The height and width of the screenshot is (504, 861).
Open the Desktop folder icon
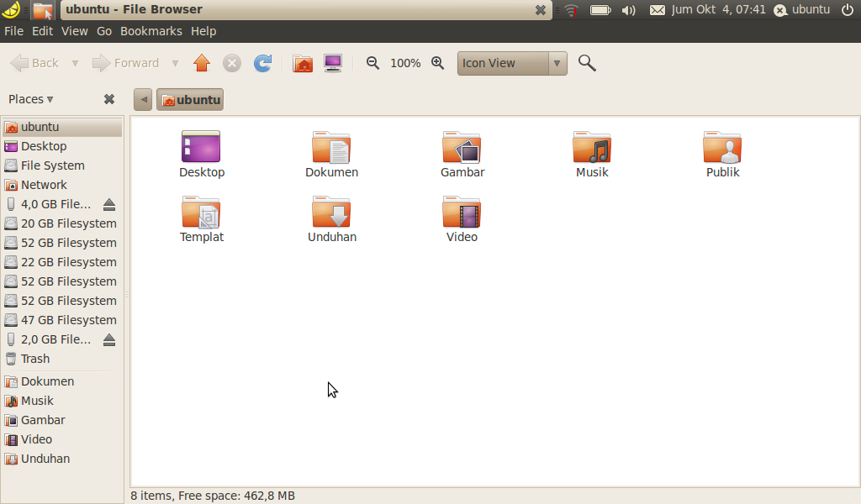click(x=201, y=146)
